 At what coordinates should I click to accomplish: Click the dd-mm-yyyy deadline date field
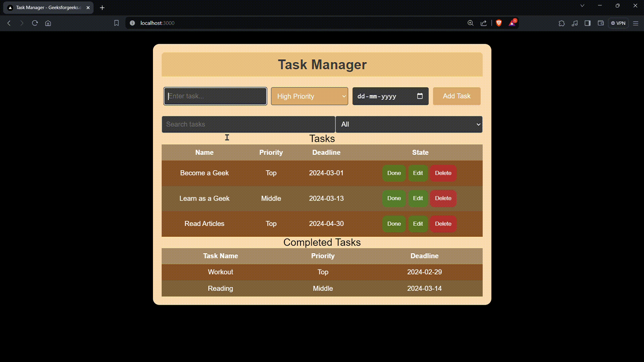pyautogui.click(x=390, y=96)
